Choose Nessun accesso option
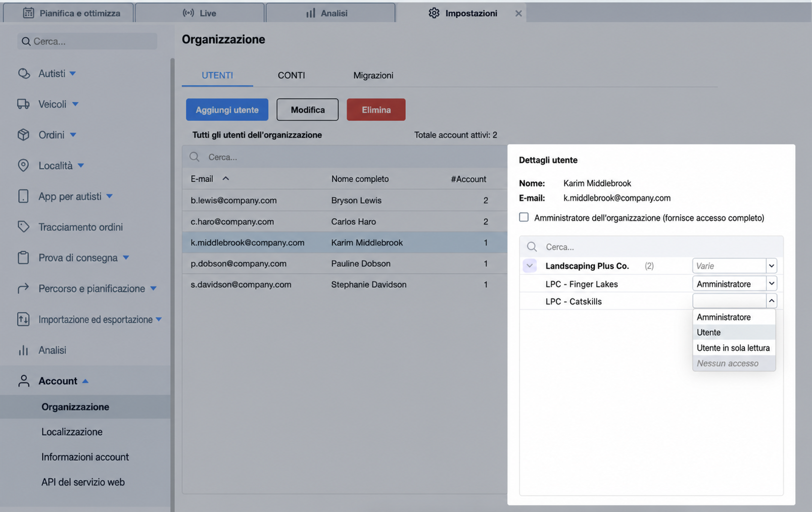812x512 pixels. tap(734, 363)
